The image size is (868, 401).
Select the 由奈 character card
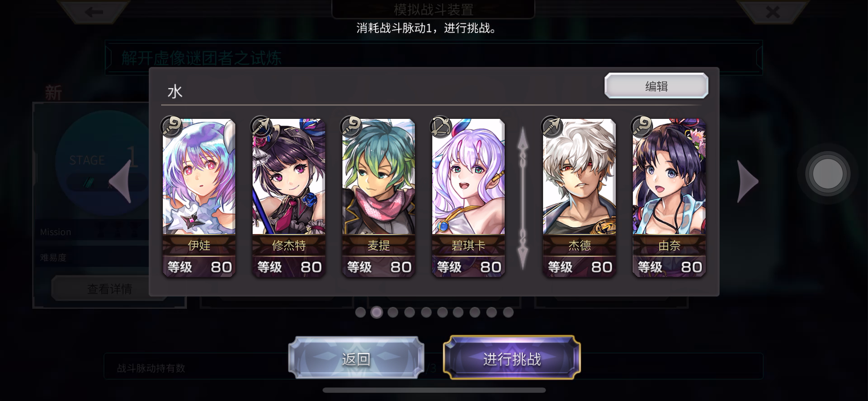669,198
